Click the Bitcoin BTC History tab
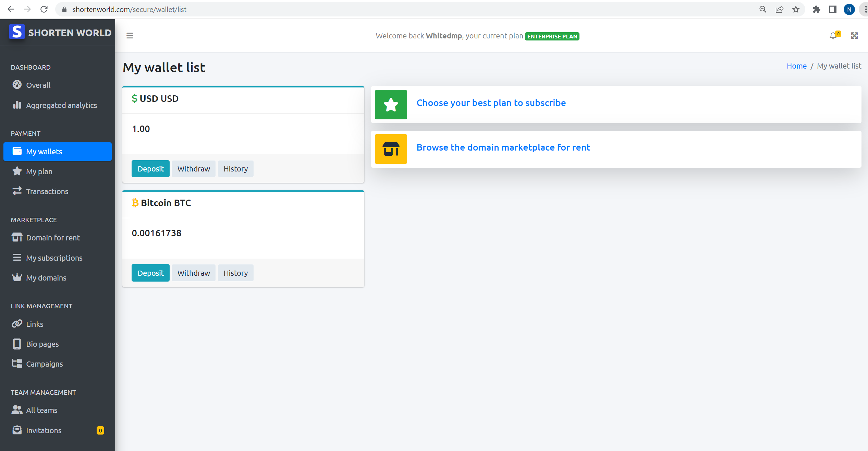 point(236,273)
